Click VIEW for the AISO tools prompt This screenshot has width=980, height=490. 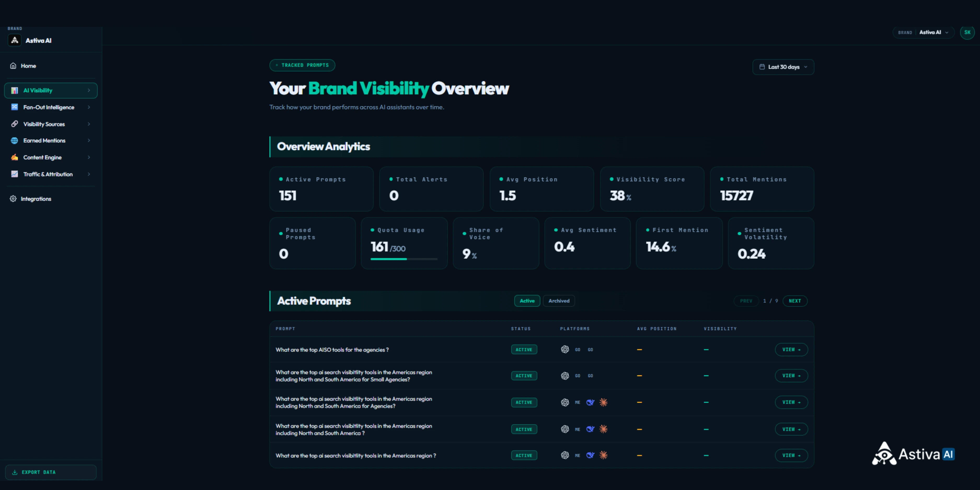pyautogui.click(x=791, y=350)
